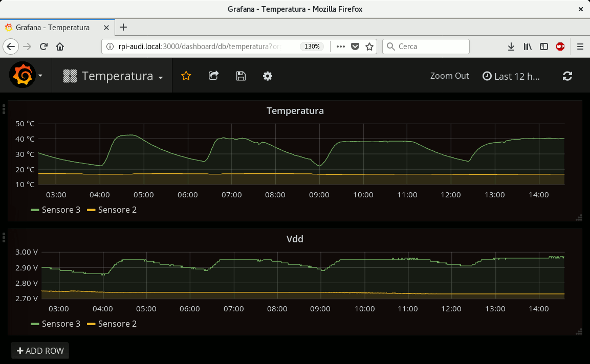Image resolution: width=590 pixels, height=364 pixels.
Task: Reload the page in Firefox
Action: tap(43, 47)
